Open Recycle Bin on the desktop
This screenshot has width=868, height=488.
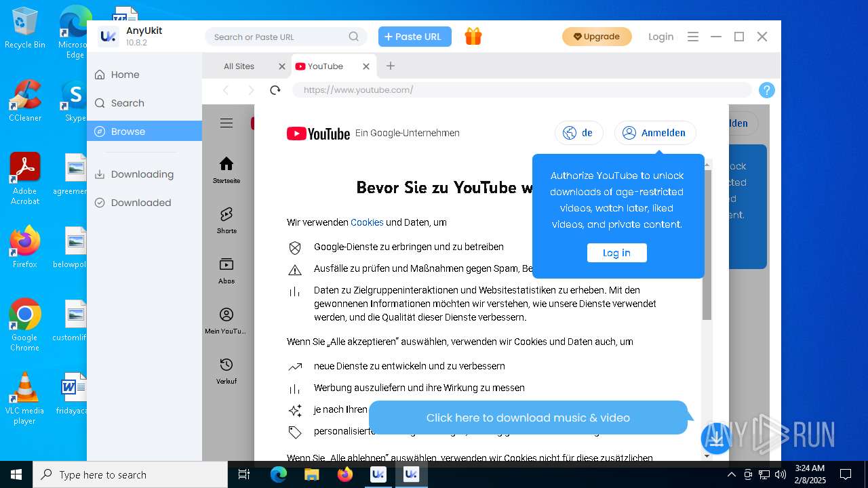pos(25,29)
